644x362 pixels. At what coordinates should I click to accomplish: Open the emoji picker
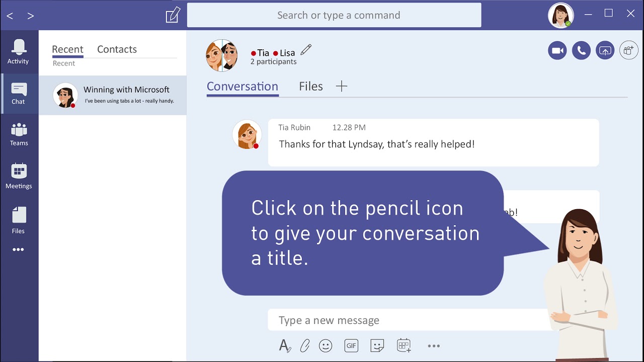pos(326,346)
